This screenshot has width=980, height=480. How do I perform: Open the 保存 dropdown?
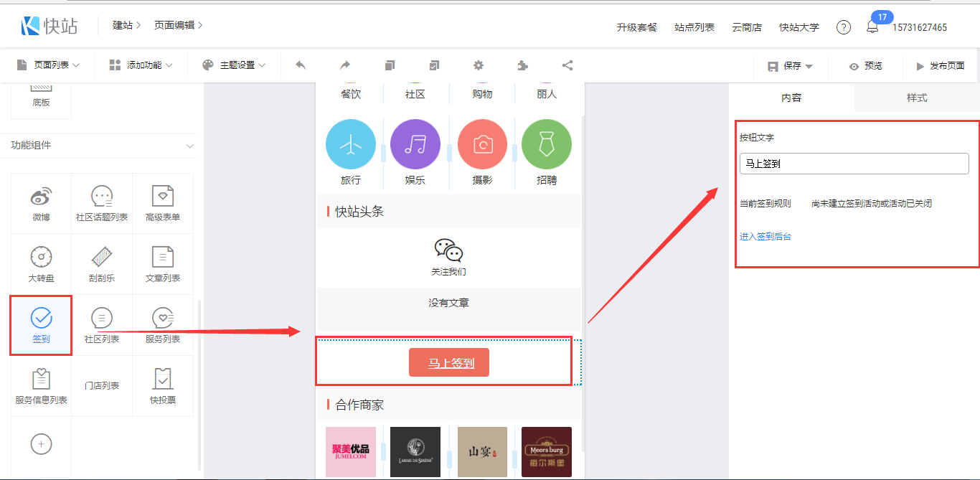tap(791, 66)
